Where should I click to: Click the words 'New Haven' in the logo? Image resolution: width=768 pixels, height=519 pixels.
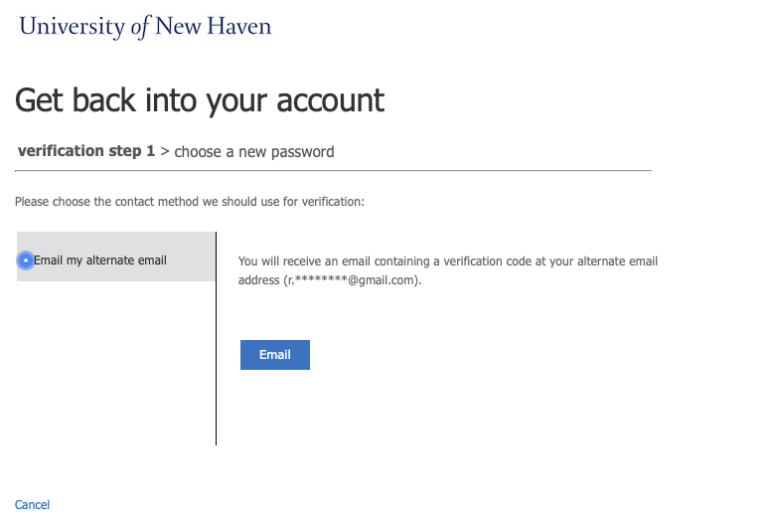213,26
